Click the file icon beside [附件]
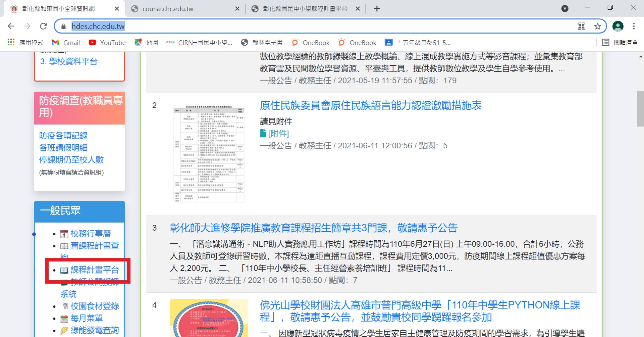The height and width of the screenshot is (337, 644). 263,134
